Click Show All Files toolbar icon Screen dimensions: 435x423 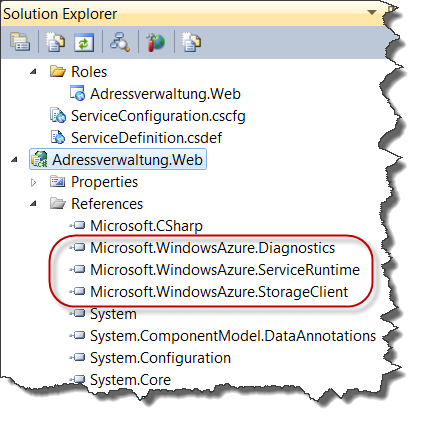pos(55,42)
